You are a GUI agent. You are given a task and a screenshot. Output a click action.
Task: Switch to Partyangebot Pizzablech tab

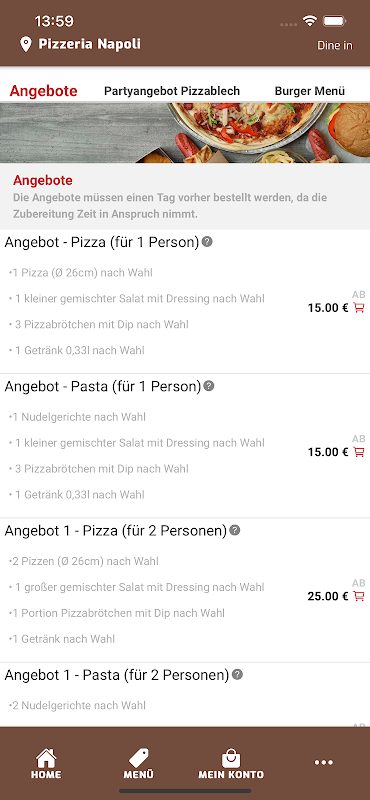(172, 91)
